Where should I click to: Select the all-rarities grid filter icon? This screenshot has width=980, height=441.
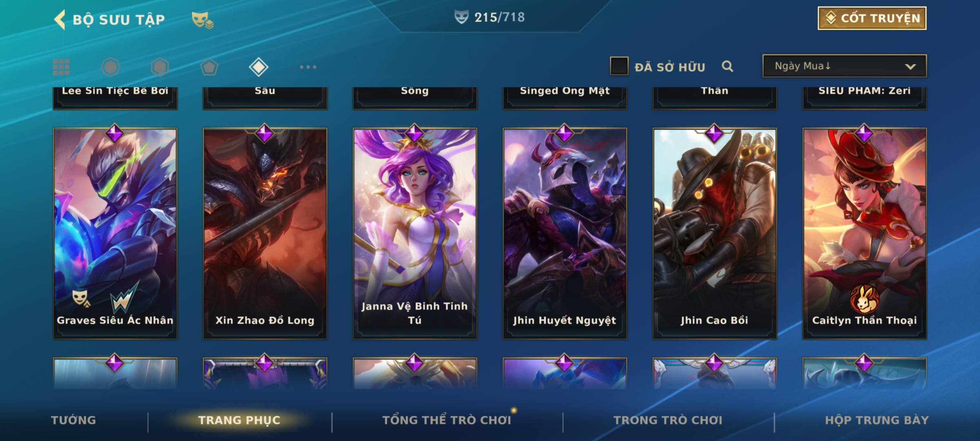point(61,67)
